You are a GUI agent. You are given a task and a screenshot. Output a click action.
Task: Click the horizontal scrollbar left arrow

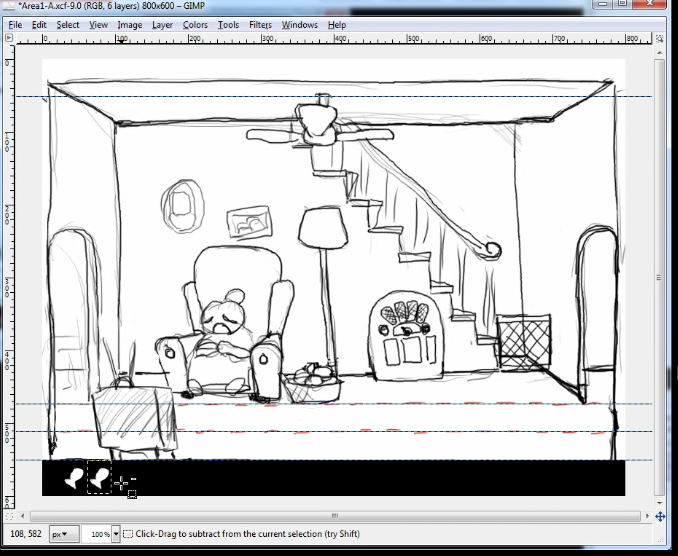point(22,516)
